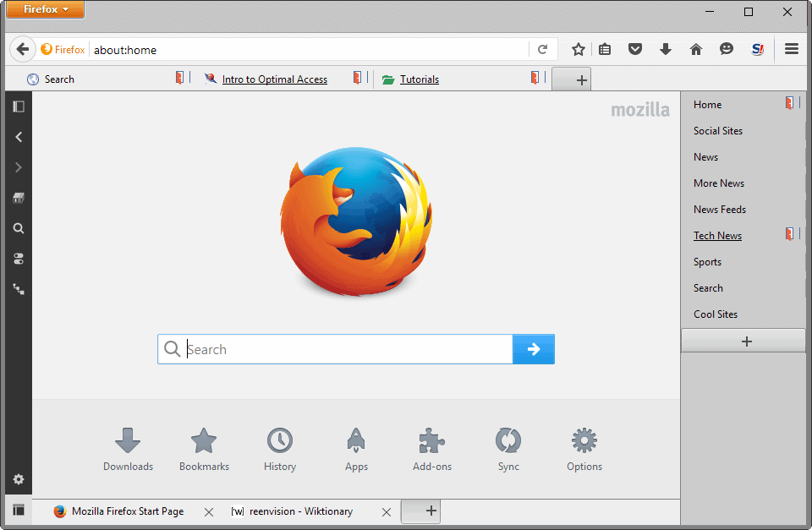Open the History clock shortcut
Image resolution: width=812 pixels, height=530 pixels.
click(280, 449)
